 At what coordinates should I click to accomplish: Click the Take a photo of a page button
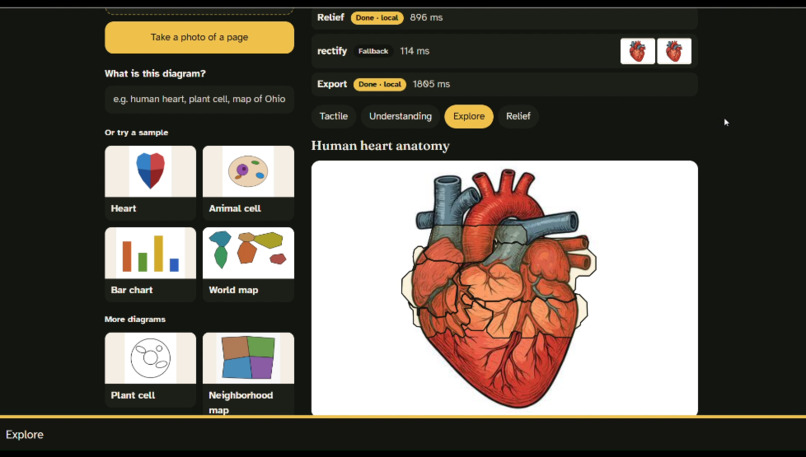tap(199, 37)
